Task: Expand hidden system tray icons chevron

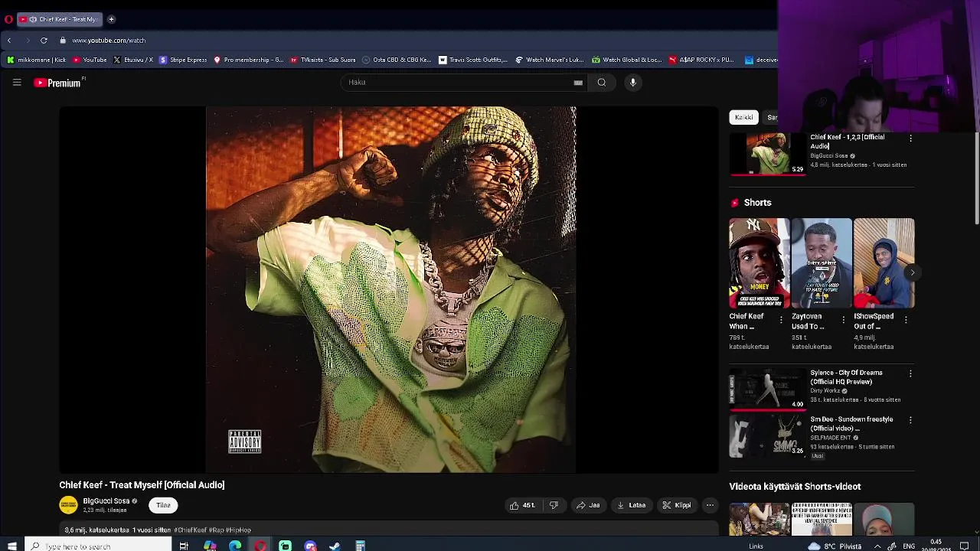Action: click(x=877, y=546)
